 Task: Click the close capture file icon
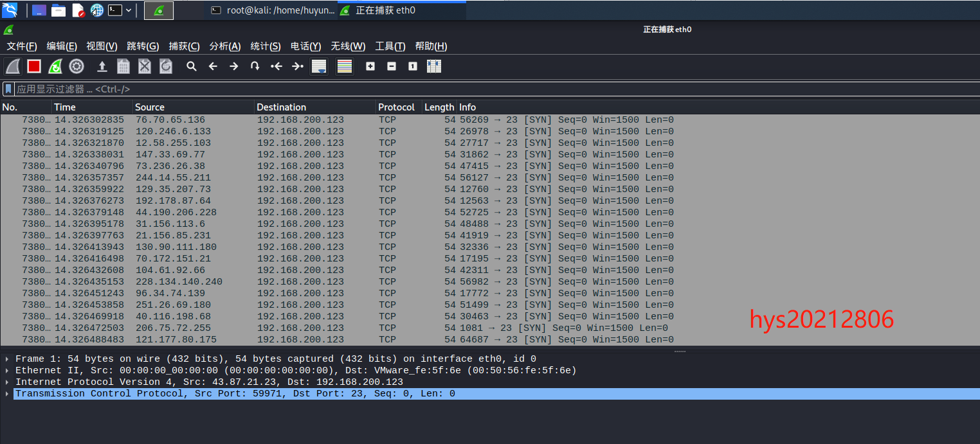coord(145,66)
